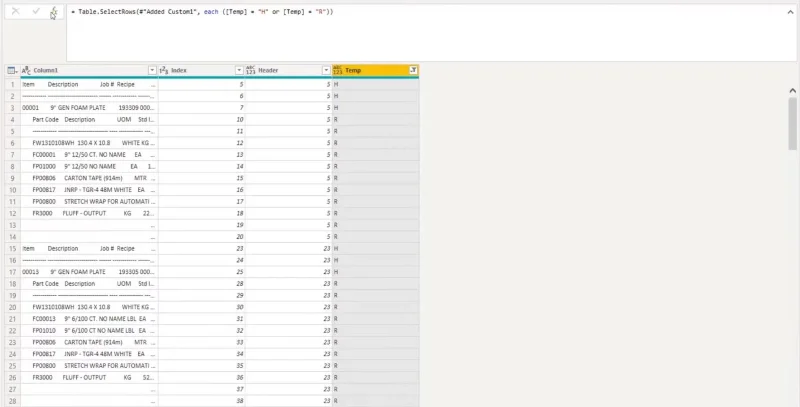Screen dimensions: 800x407
Task: Confirm the formula with the checkmark icon
Action: pyautogui.click(x=36, y=11)
